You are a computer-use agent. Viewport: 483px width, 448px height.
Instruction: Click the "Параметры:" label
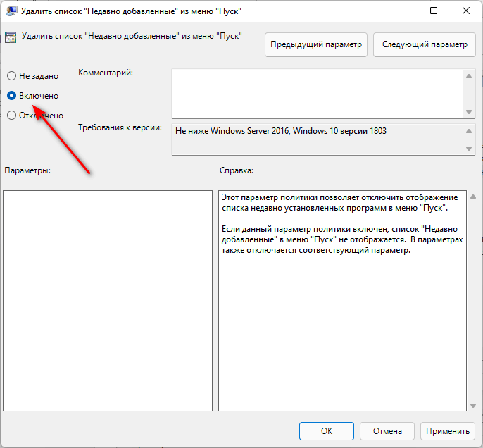pos(27,170)
